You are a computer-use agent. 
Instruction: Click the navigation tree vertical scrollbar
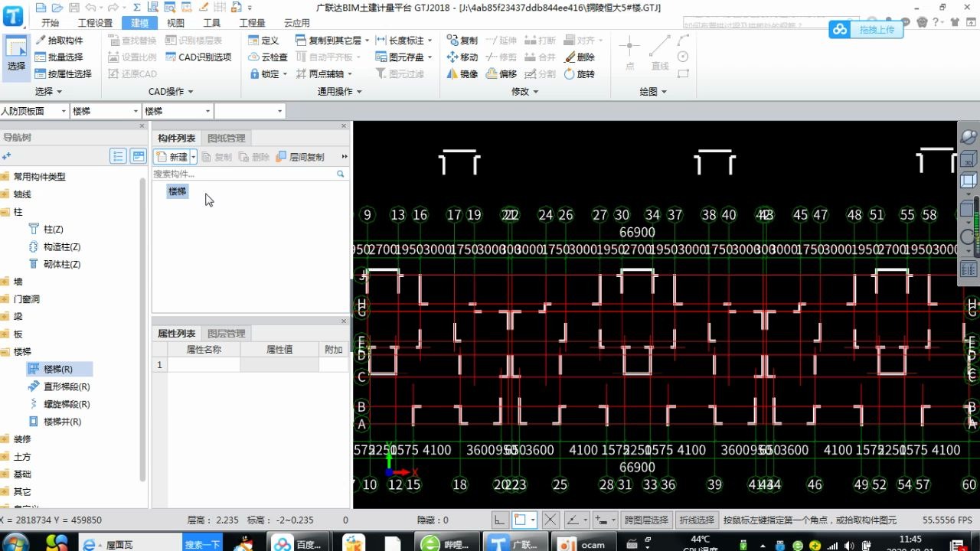click(x=142, y=329)
